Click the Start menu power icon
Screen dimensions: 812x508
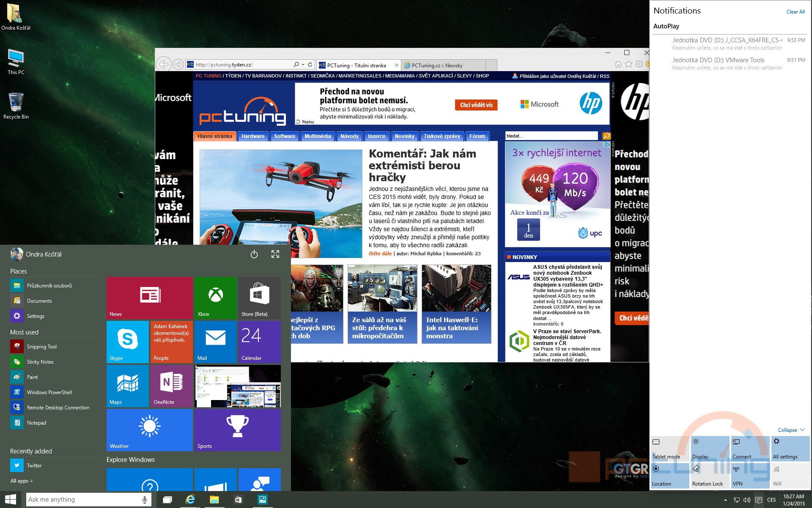(x=254, y=254)
